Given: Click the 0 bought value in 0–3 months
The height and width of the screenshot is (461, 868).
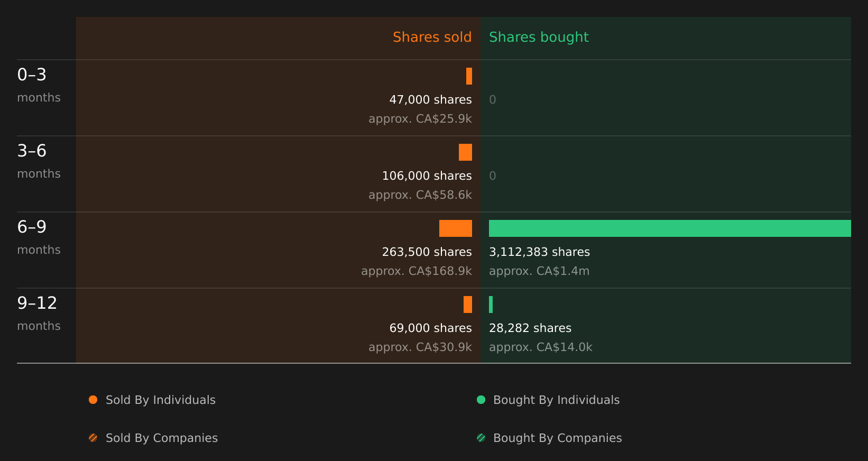Looking at the screenshot, I should tap(493, 100).
